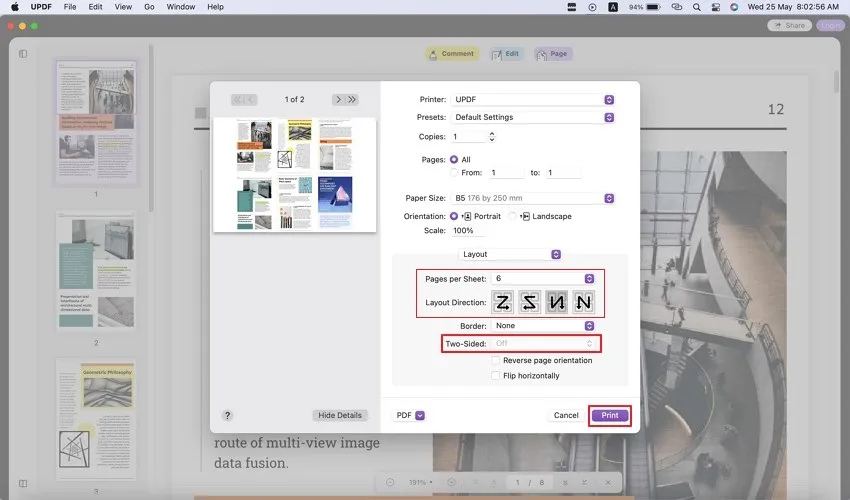Choose Portrait orientation radio button
This screenshot has width=850, height=500.
click(454, 216)
